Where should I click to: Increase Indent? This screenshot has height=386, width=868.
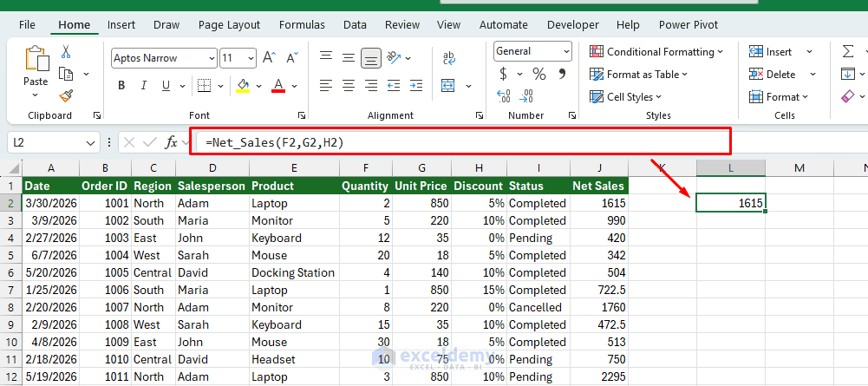point(415,86)
